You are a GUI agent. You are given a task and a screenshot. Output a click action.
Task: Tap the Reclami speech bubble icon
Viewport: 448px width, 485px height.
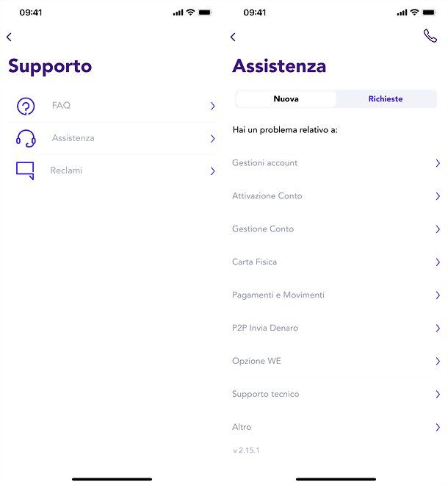pos(25,170)
